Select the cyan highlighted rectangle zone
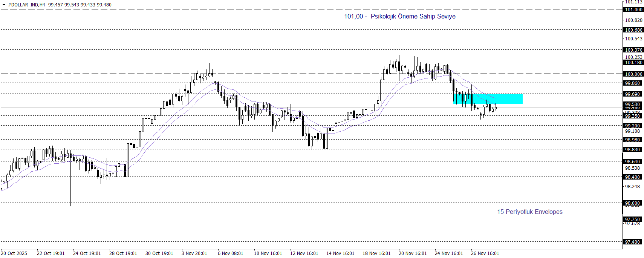Screen dimensions: 644x258 click(x=488, y=99)
